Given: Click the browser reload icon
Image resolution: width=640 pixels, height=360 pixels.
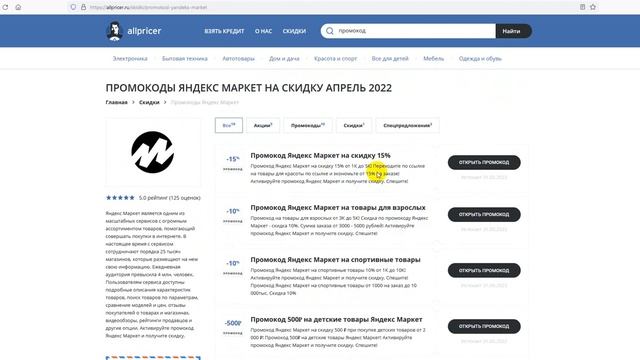Looking at the screenshot, I should tap(5, 7).
